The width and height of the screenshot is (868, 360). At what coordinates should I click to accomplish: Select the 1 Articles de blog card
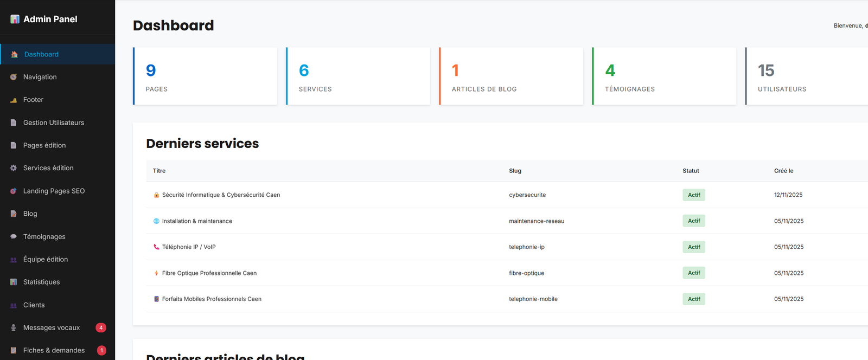[511, 76]
